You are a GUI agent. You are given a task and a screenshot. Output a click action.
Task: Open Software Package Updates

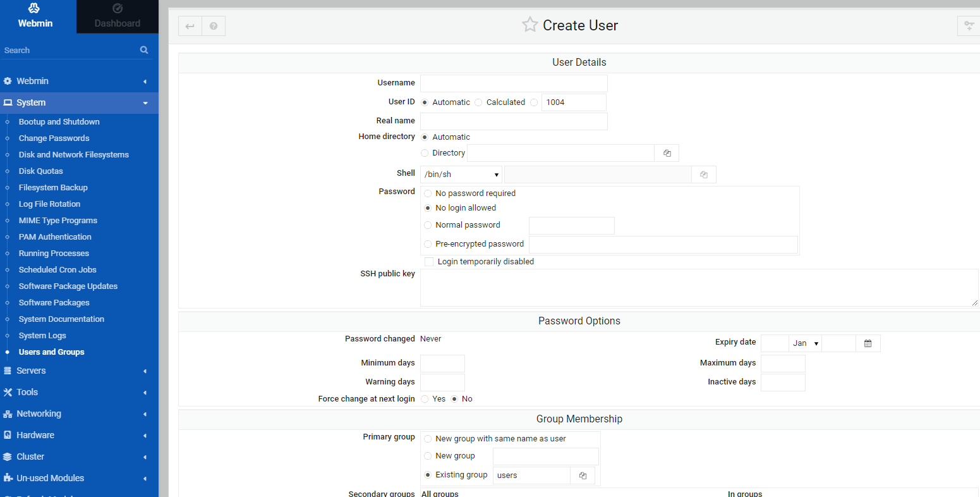click(x=68, y=286)
